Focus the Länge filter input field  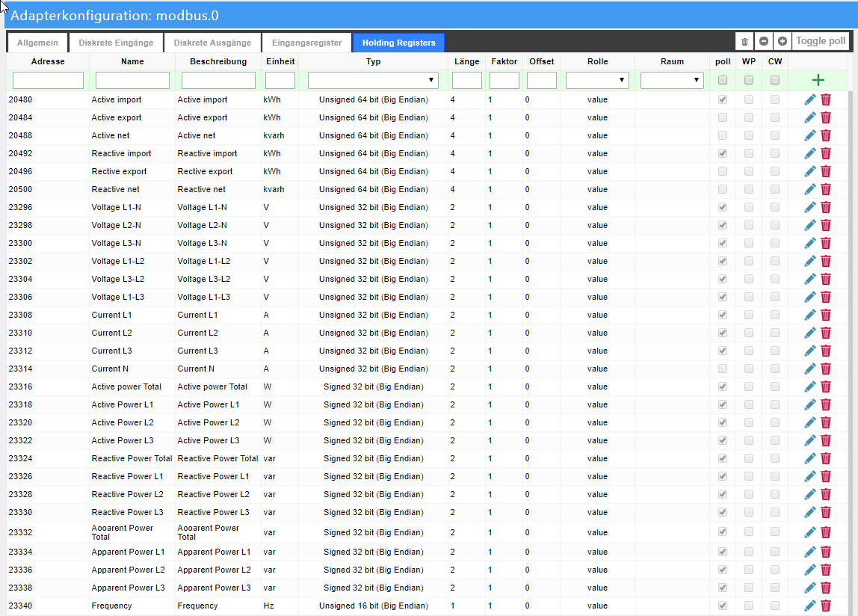tap(467, 81)
